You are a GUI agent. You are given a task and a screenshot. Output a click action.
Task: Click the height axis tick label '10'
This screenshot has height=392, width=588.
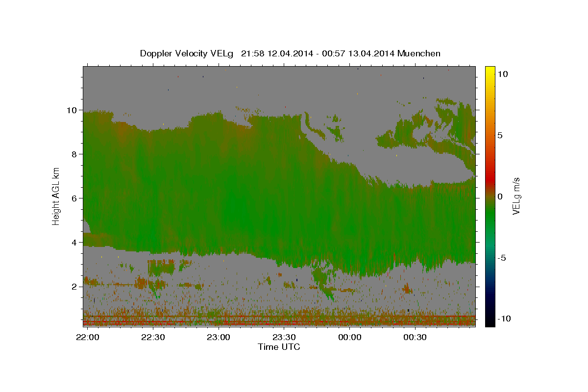point(72,110)
